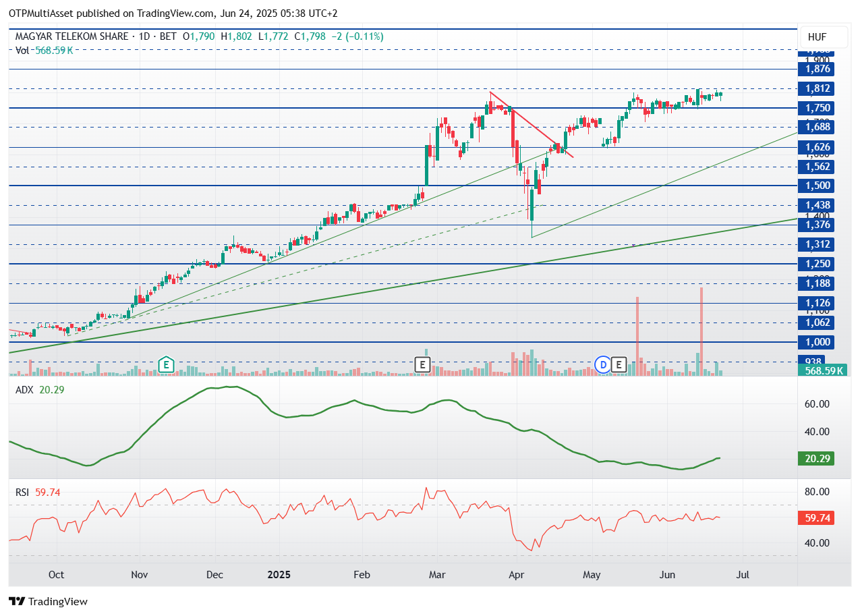This screenshot has height=616, width=860.
Task: Click the MAGYAR TELEKOM SHARE symbol title
Action: coord(71,36)
